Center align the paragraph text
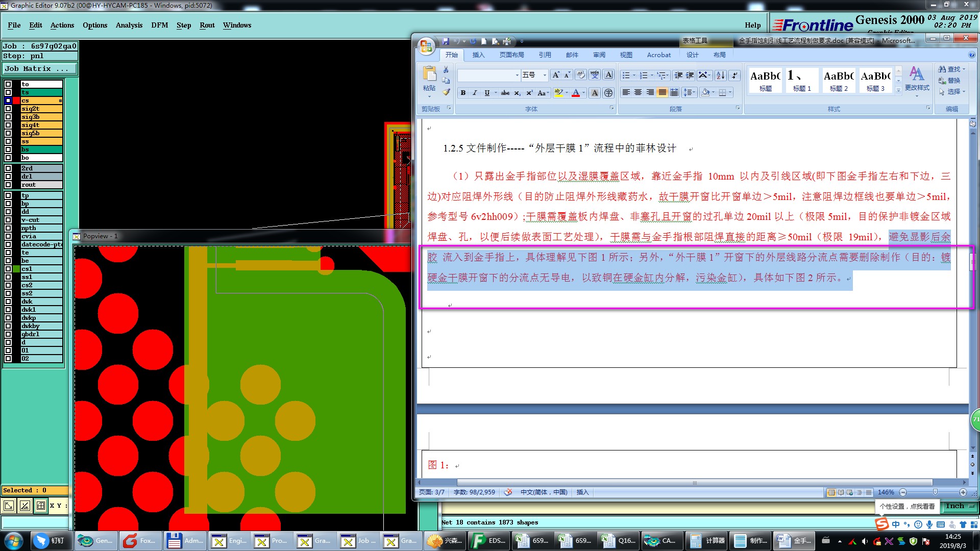The width and height of the screenshot is (980, 551). click(638, 92)
